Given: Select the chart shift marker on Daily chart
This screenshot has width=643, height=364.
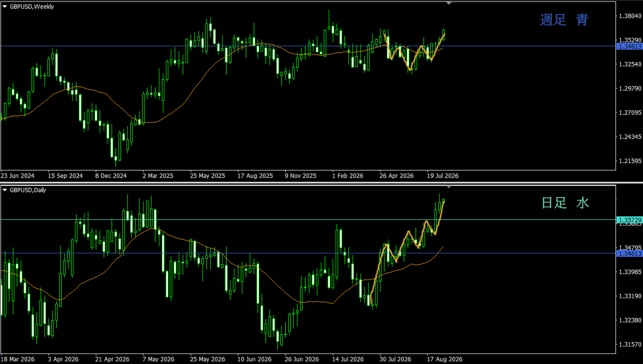Looking at the screenshot, I should tap(449, 187).
